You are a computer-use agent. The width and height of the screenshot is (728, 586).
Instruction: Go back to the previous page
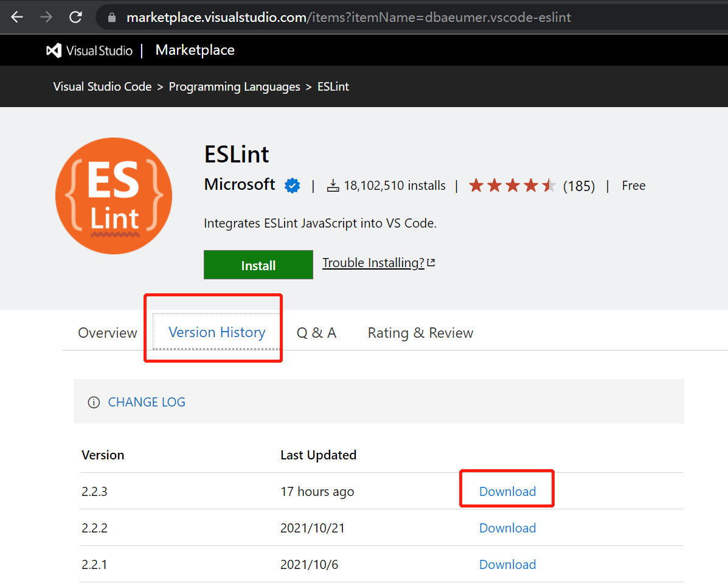[x=16, y=17]
